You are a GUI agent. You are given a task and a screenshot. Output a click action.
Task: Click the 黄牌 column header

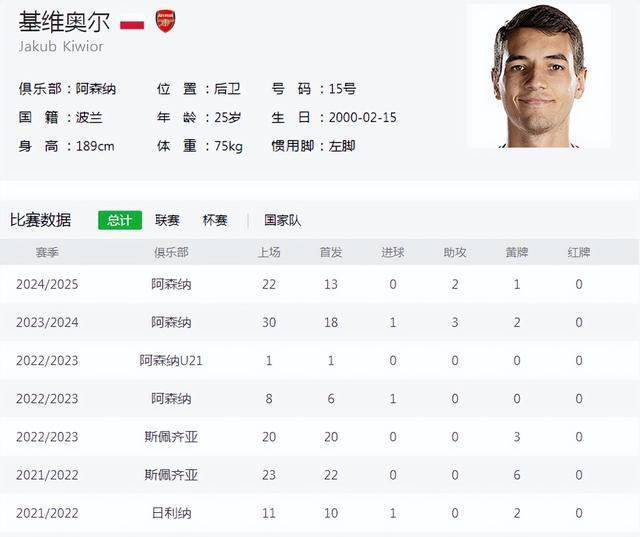click(517, 253)
